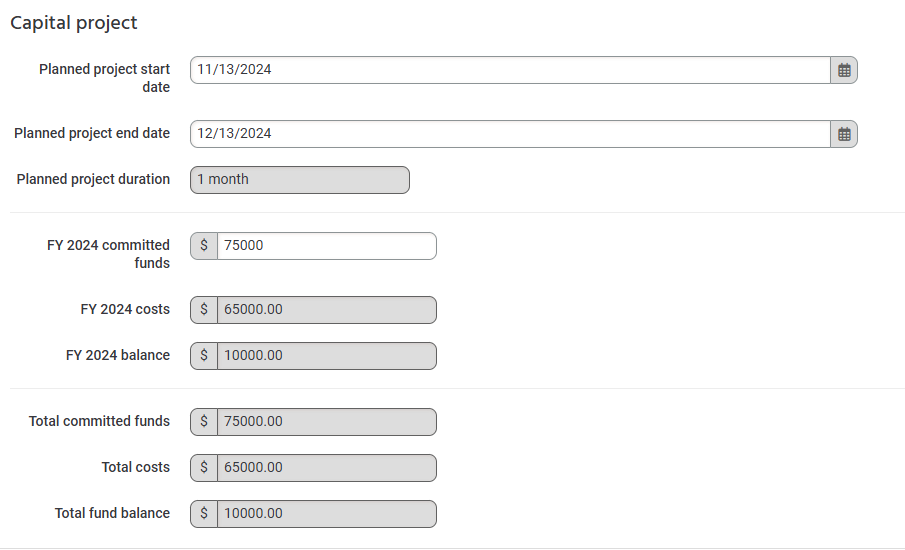Click the FY 2024 balance field
This screenshot has width=905, height=550.
(327, 356)
